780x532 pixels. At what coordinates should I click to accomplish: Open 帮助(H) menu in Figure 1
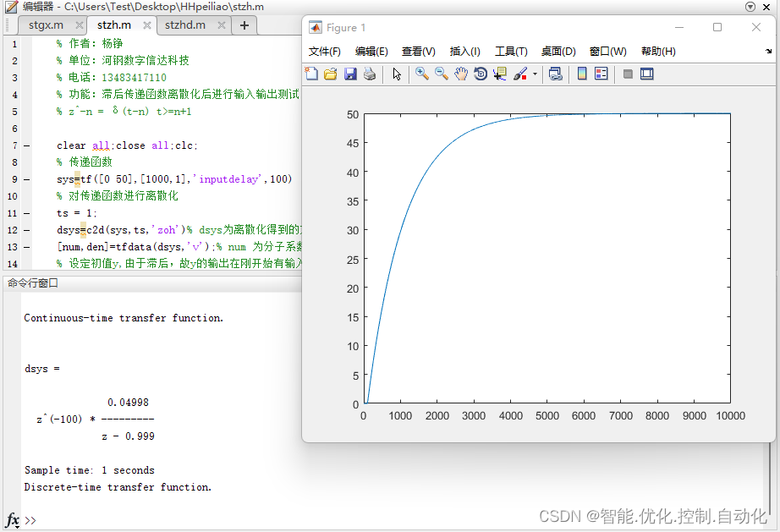(658, 52)
